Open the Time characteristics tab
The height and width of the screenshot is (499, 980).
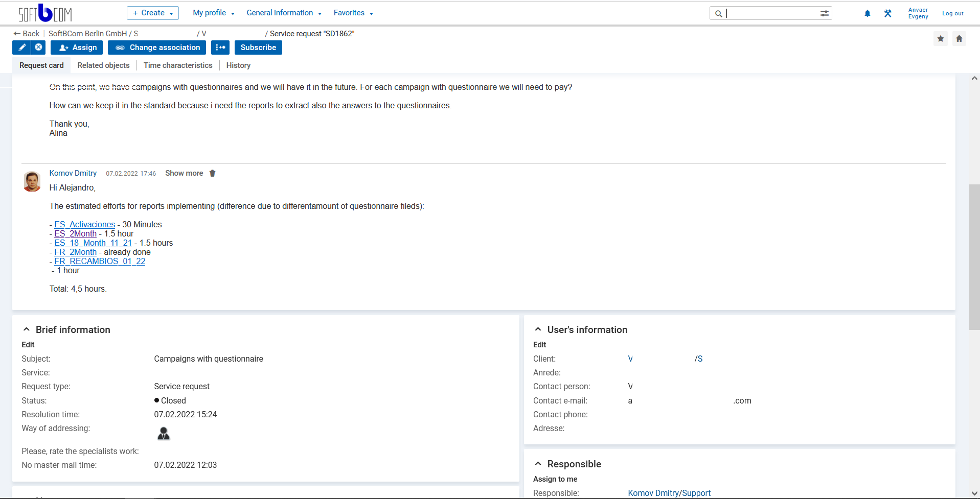click(x=178, y=65)
